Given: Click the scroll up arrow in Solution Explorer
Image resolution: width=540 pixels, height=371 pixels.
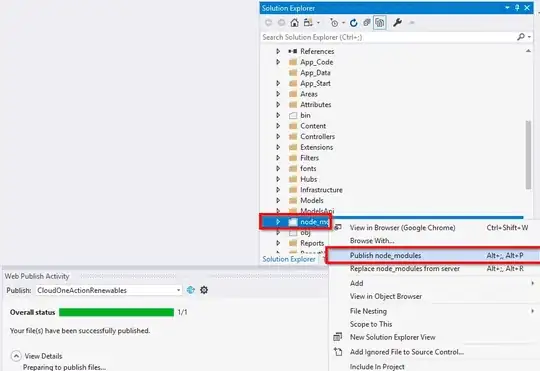Looking at the screenshot, I should [528, 51].
